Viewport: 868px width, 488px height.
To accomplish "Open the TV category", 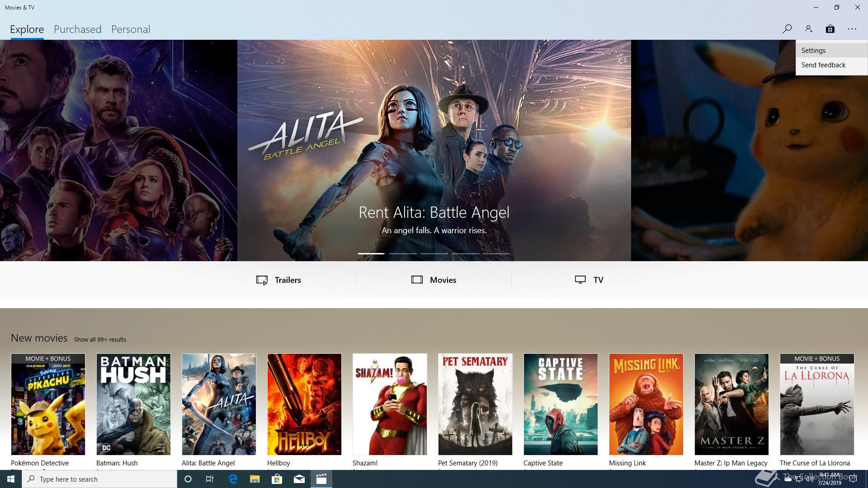I will (589, 280).
